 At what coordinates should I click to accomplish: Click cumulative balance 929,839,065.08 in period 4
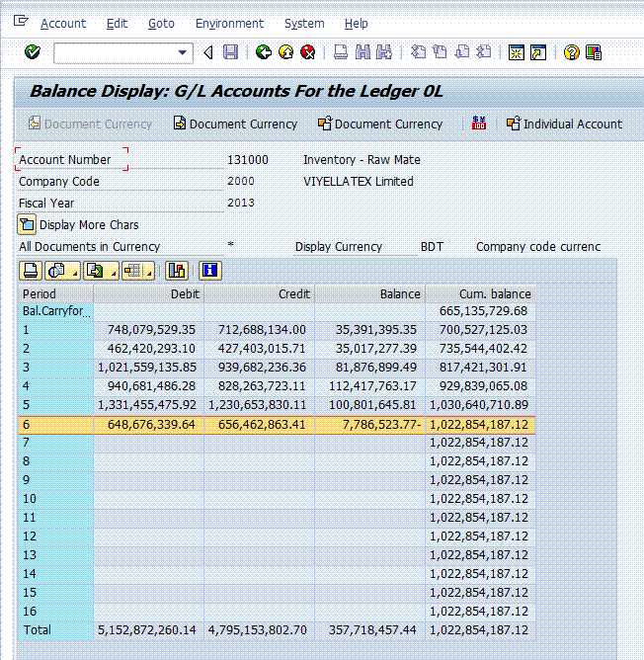tap(483, 386)
